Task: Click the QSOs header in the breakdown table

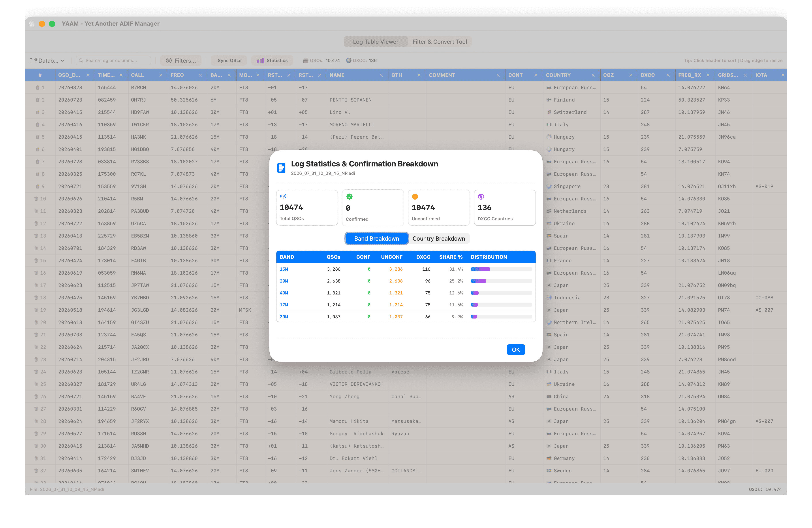Action: click(333, 257)
